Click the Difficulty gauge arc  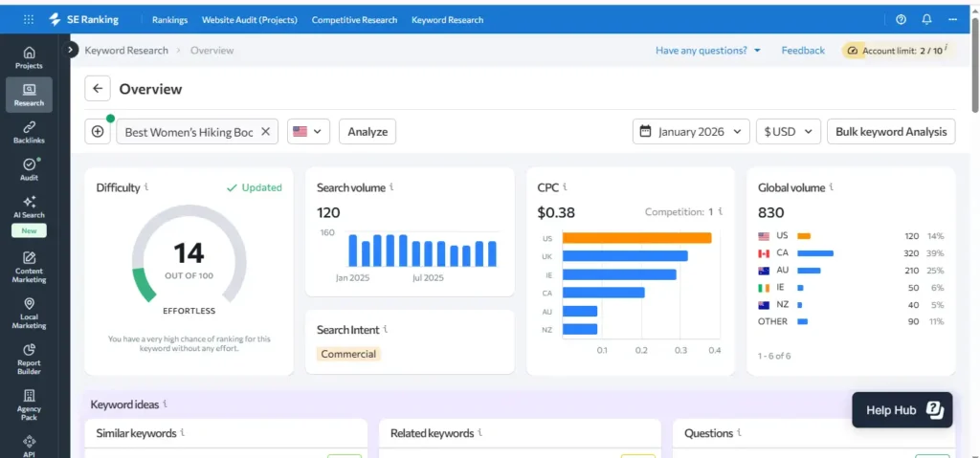pyautogui.click(x=189, y=252)
